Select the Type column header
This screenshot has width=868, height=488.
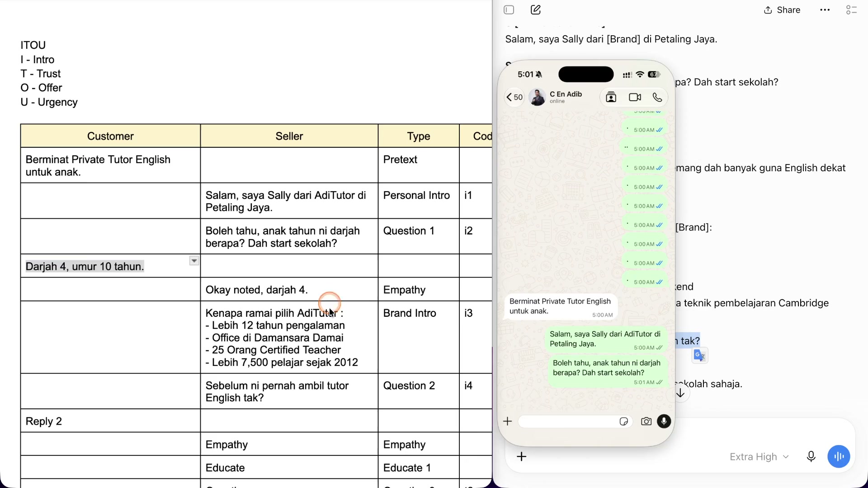tap(419, 136)
